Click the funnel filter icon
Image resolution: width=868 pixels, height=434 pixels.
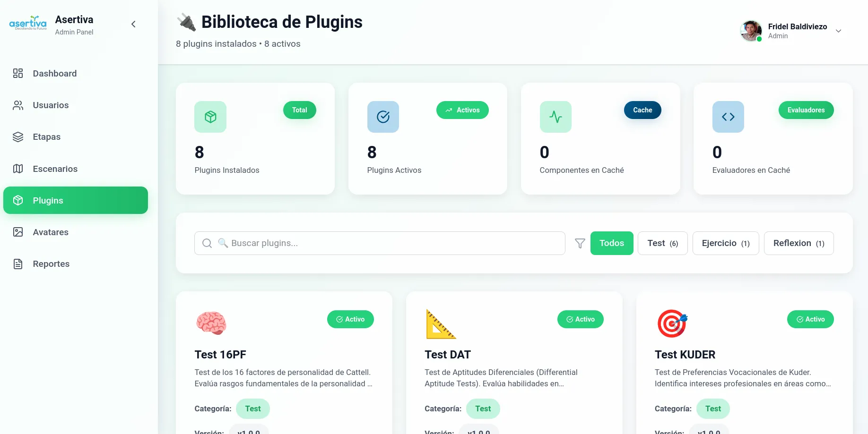click(580, 243)
